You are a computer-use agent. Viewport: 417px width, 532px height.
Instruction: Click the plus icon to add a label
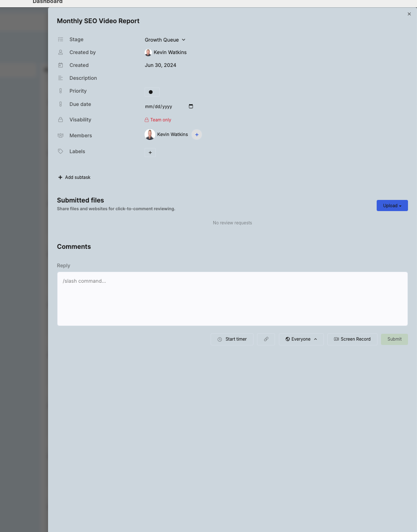[150, 152]
